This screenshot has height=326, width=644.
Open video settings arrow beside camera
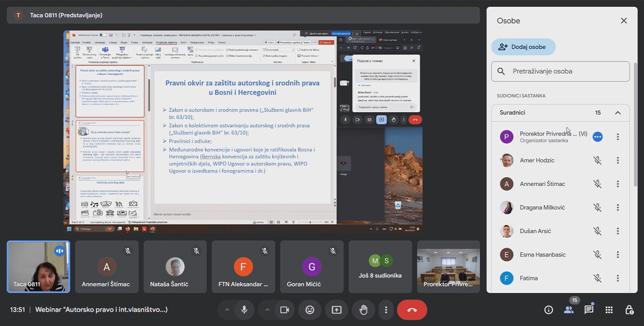[x=267, y=310]
